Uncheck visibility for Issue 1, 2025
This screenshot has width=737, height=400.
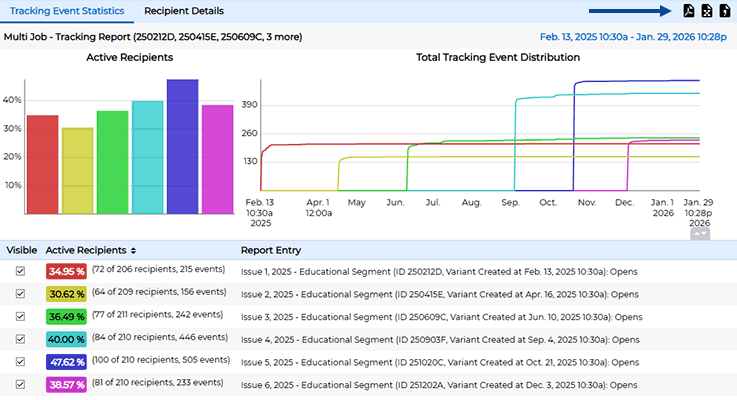(x=21, y=271)
